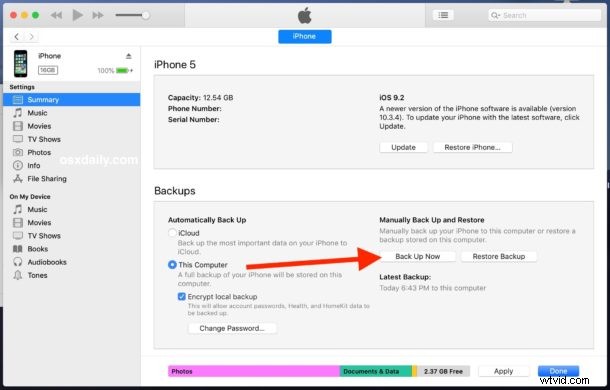Click the Apple logo in title bar
The image size is (610, 390).
[x=305, y=16]
